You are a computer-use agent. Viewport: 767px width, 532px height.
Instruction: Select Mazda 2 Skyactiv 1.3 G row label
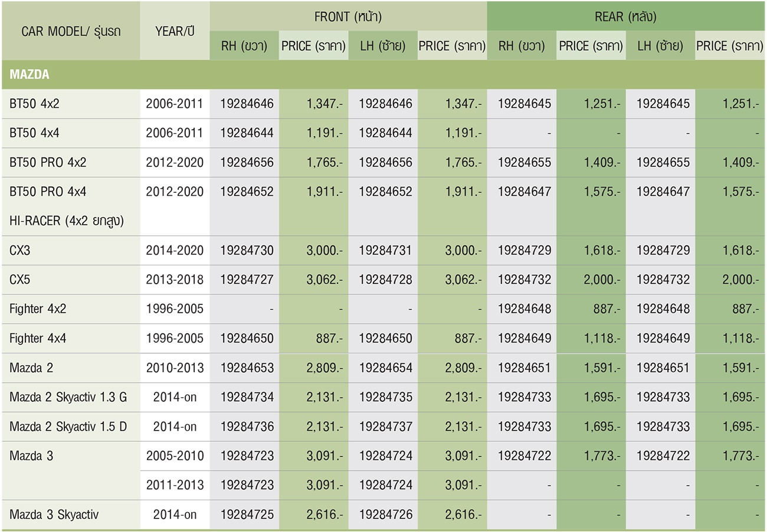(x=68, y=398)
